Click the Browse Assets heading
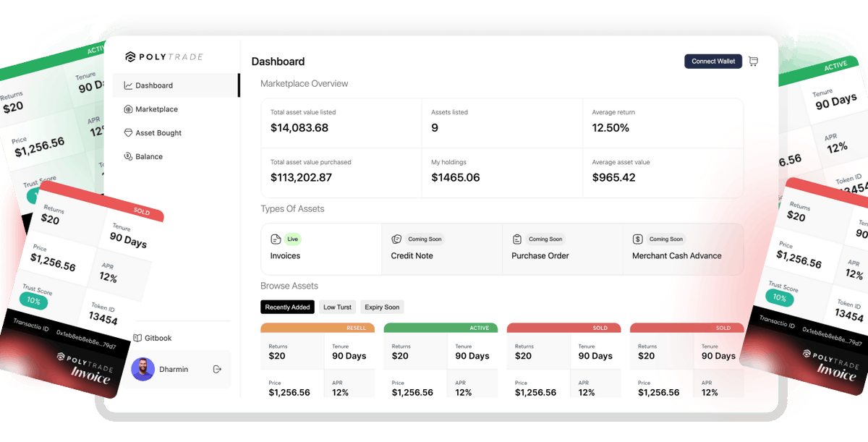This screenshot has width=868, height=442. coord(289,286)
